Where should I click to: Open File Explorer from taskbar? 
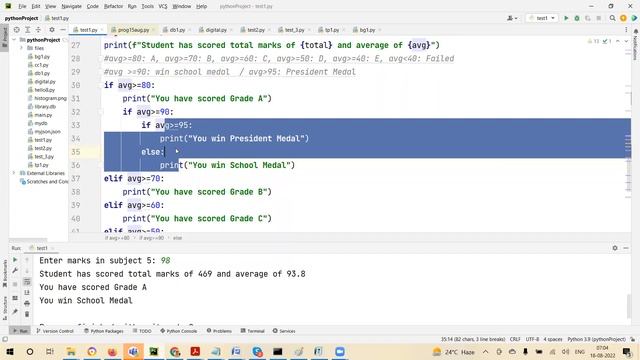coord(71,351)
